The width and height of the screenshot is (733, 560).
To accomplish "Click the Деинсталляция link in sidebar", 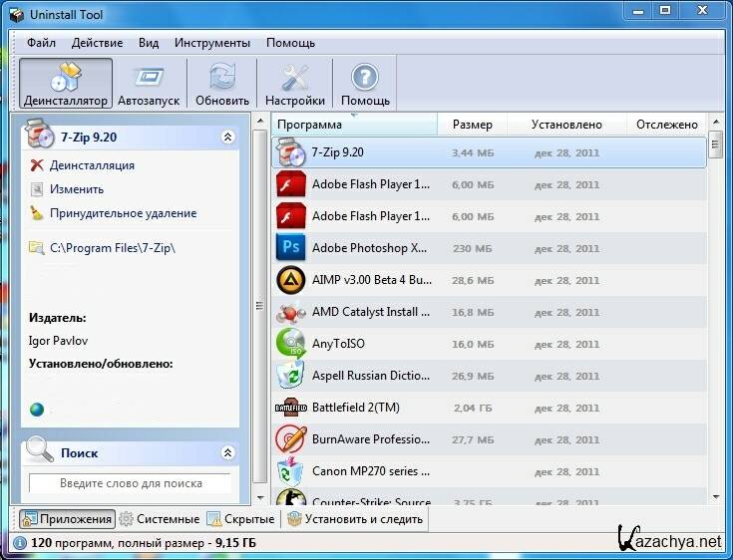I will pos(92,165).
